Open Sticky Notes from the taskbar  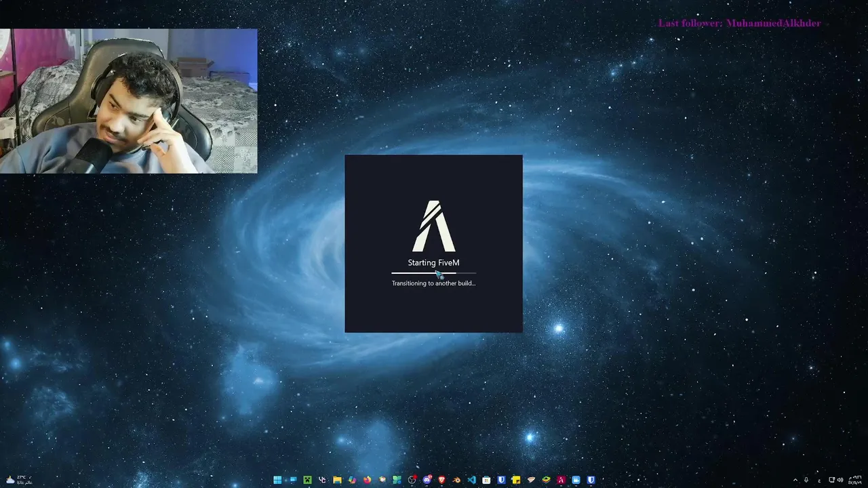516,480
